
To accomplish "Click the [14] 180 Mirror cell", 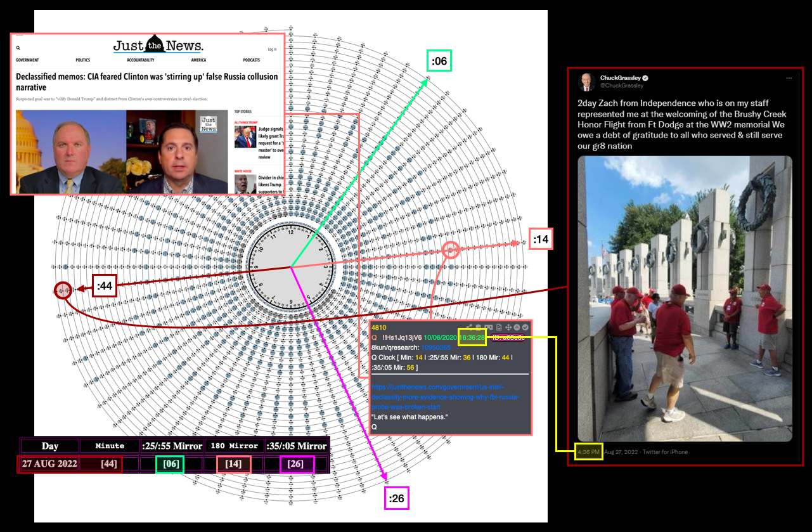I will click(x=233, y=464).
